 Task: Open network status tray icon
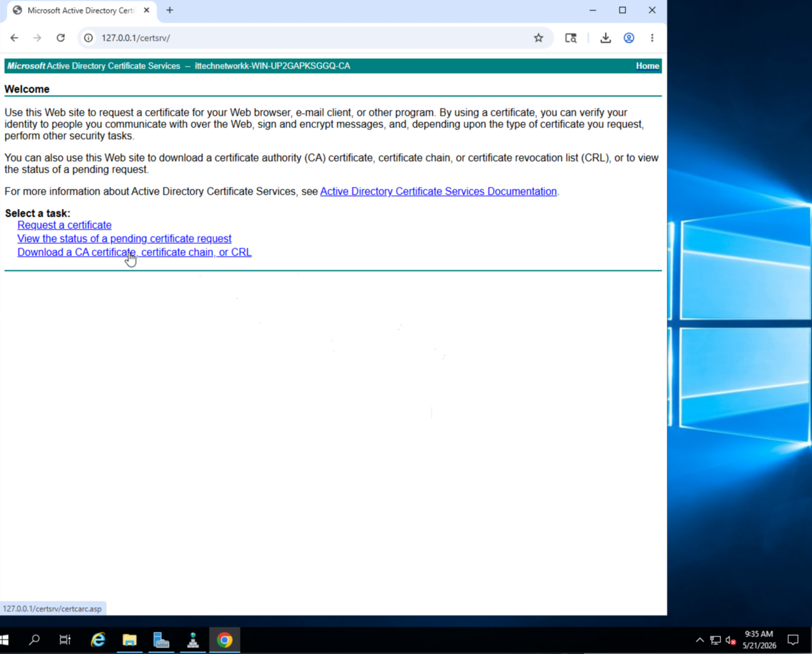point(716,640)
